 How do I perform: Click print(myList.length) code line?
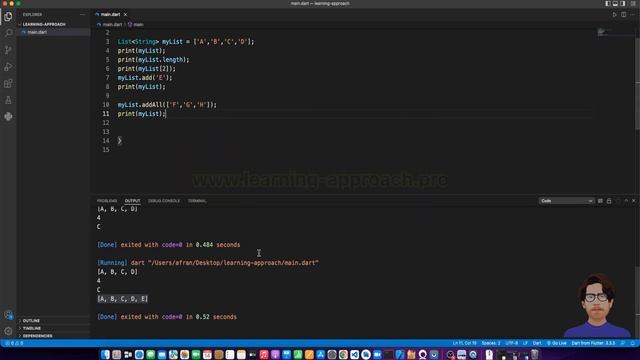click(x=153, y=60)
